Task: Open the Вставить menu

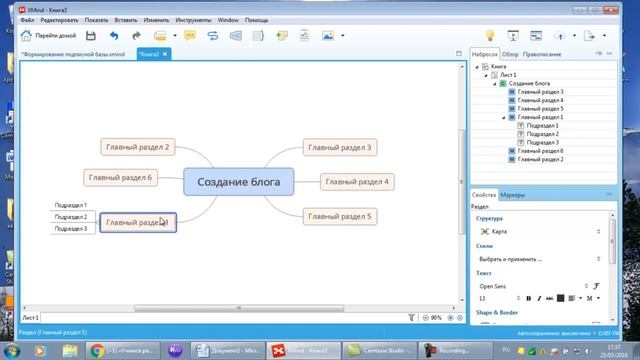Action: click(126, 20)
